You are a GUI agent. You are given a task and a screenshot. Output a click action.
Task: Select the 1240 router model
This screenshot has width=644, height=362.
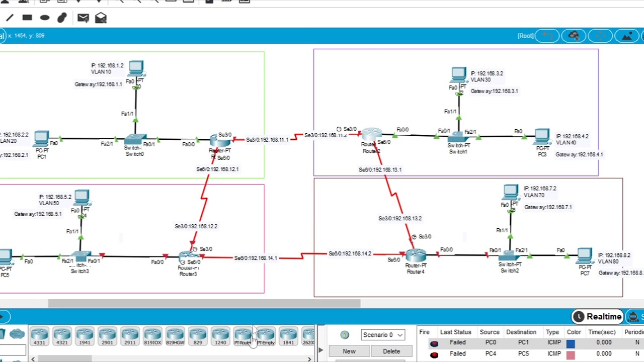point(220,336)
